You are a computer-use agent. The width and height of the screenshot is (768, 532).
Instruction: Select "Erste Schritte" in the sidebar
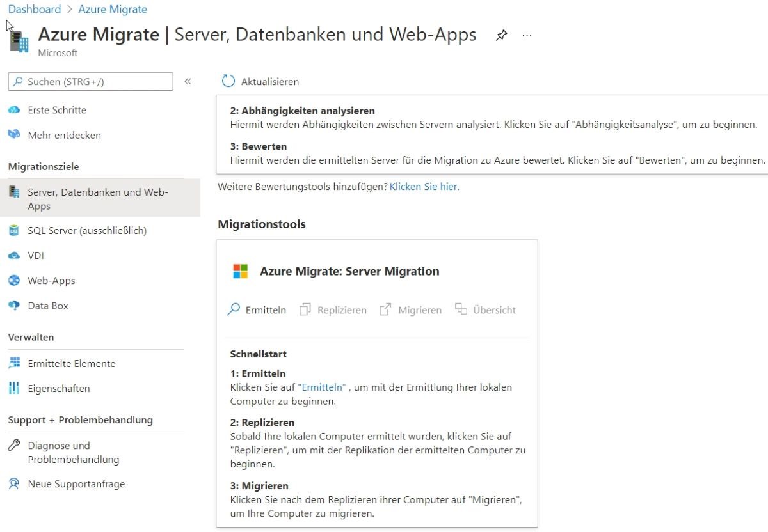tap(58, 109)
